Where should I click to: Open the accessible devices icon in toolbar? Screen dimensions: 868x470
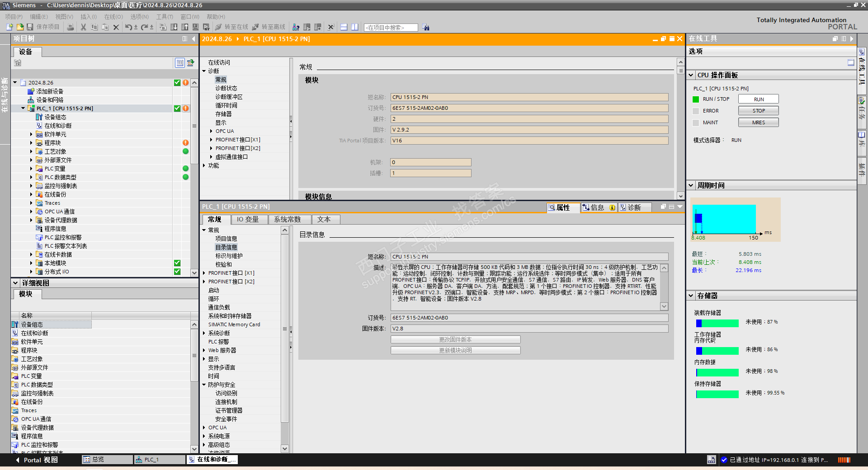coord(296,27)
